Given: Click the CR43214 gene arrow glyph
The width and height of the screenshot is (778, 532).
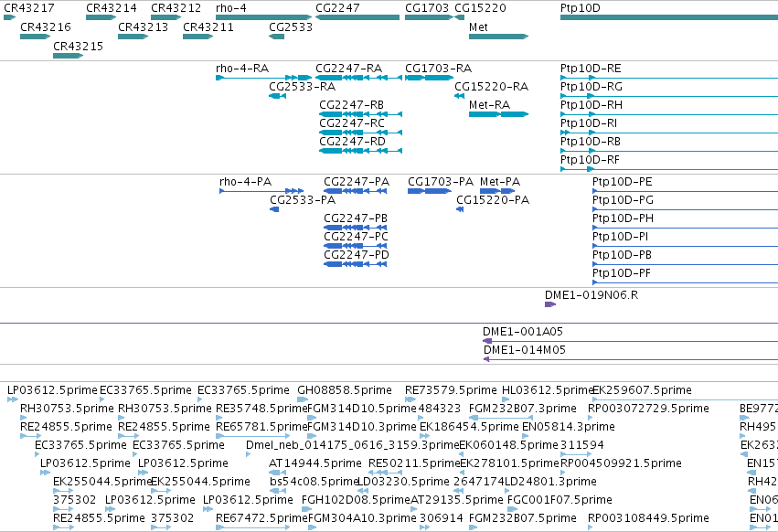Looking at the screenshot, I should click(101, 17).
